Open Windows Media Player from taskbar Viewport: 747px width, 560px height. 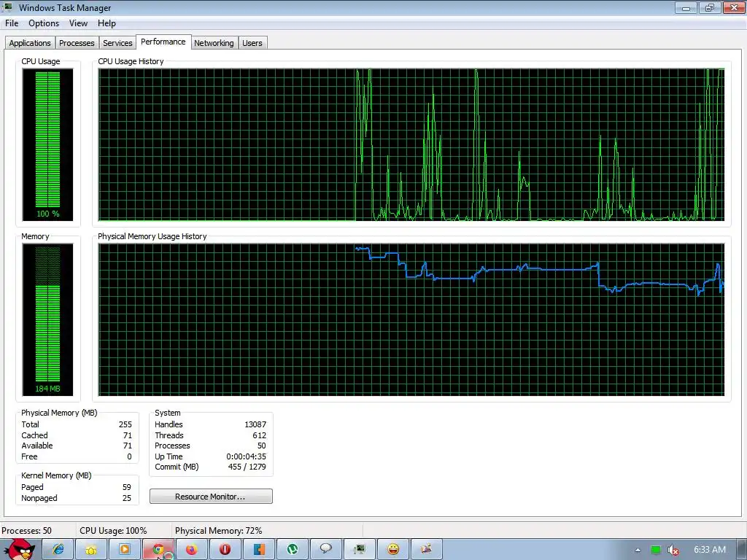click(125, 550)
